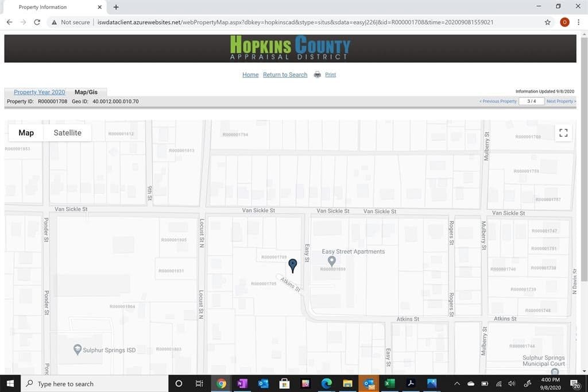
Task: Open the Chrome profile avatar
Action: pyautogui.click(x=564, y=22)
